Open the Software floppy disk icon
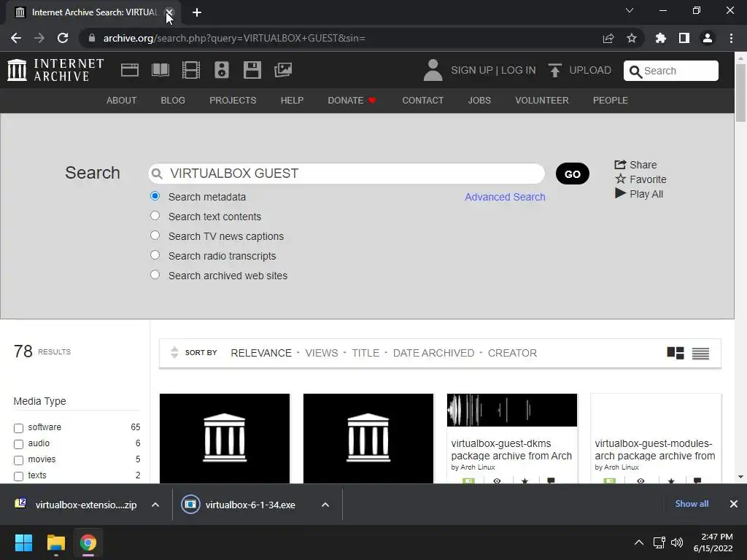 pyautogui.click(x=252, y=70)
